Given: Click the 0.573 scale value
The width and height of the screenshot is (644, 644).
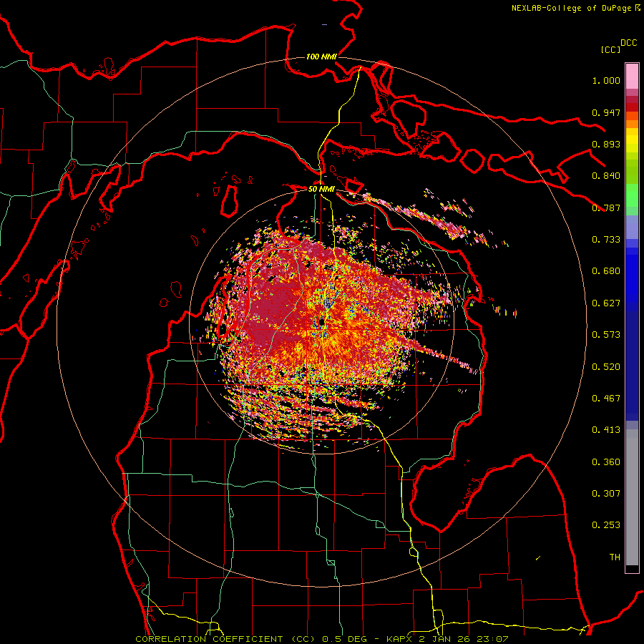Looking at the screenshot, I should click(x=606, y=335).
